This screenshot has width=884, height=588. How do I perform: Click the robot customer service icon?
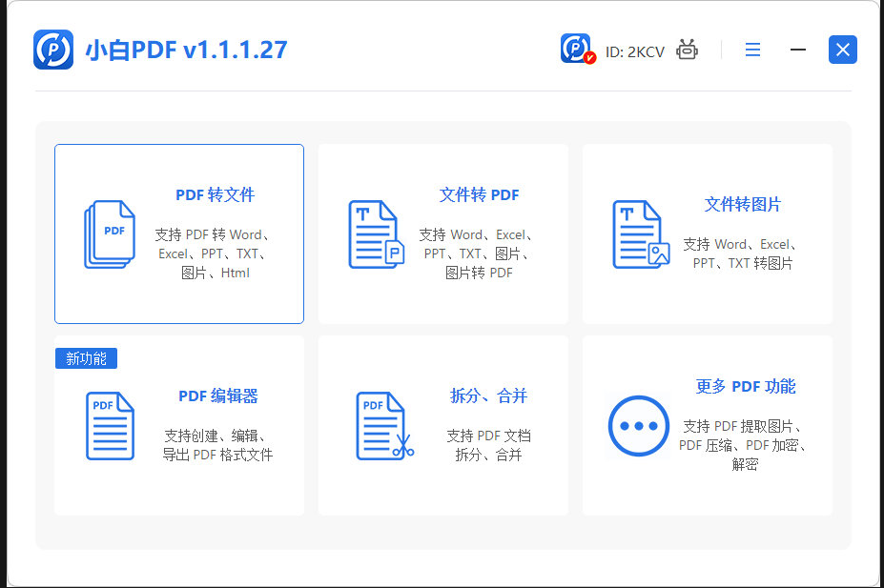click(687, 51)
